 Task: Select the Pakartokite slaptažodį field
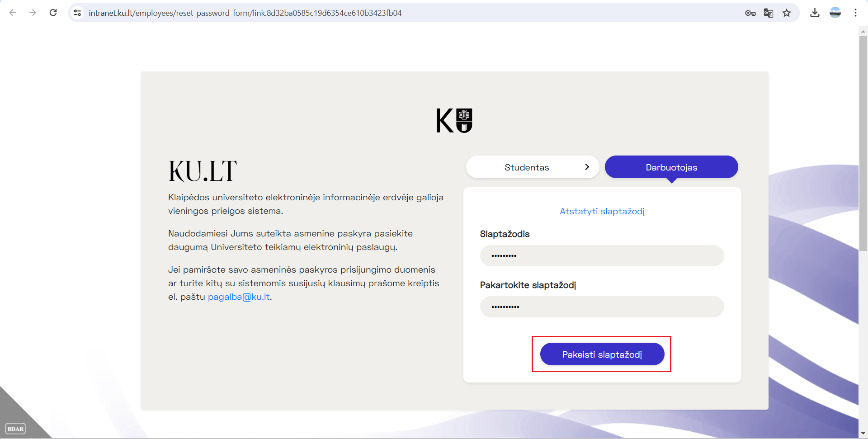602,307
